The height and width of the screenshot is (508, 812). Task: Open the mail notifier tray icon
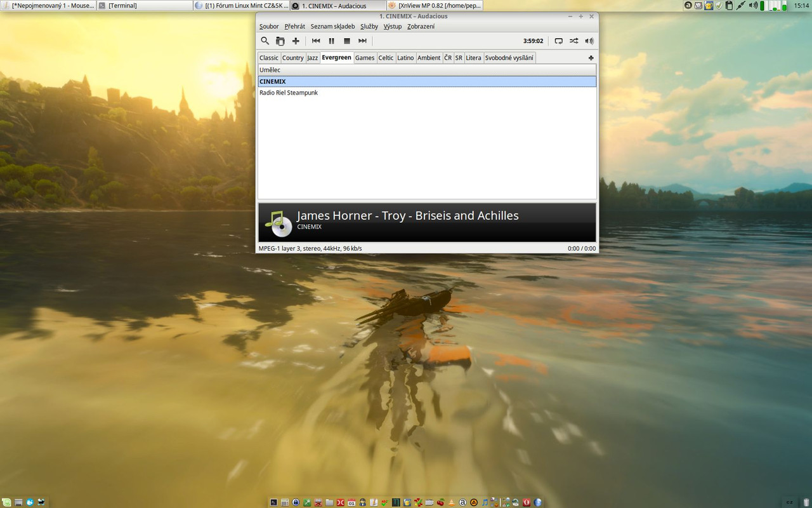(x=698, y=6)
